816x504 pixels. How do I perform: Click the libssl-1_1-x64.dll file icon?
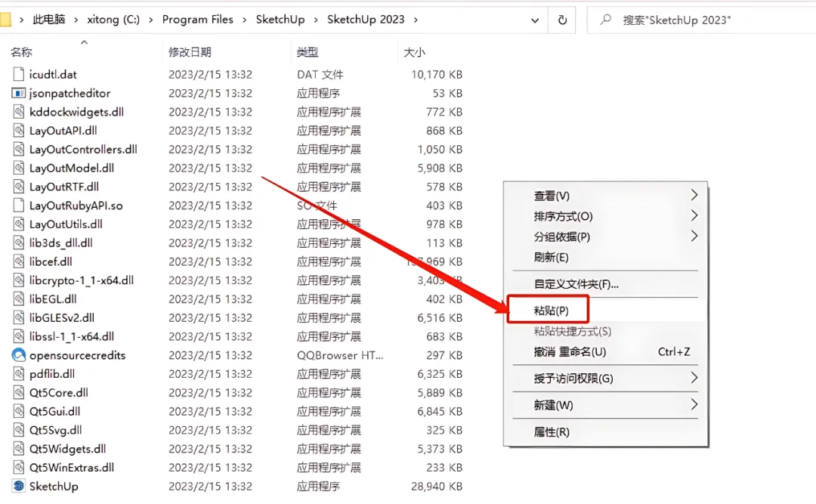(x=19, y=337)
